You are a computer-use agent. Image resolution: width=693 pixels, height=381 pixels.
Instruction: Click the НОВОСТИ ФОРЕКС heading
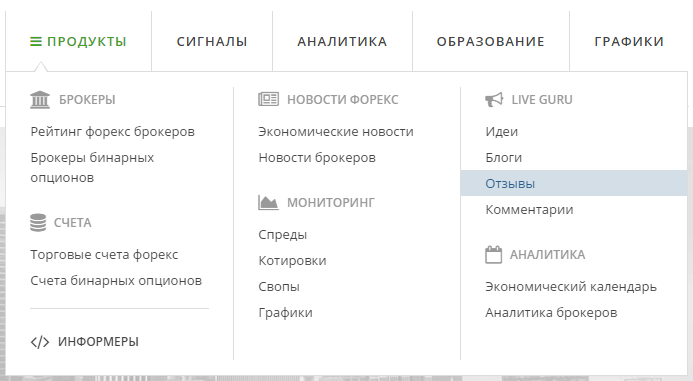[x=343, y=100]
